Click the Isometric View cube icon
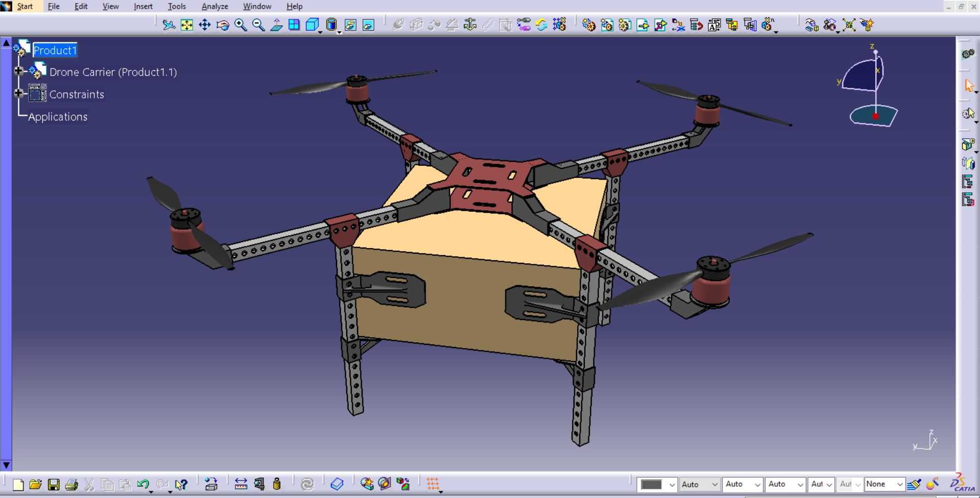Screen dimensions: 980x498 tap(312, 24)
